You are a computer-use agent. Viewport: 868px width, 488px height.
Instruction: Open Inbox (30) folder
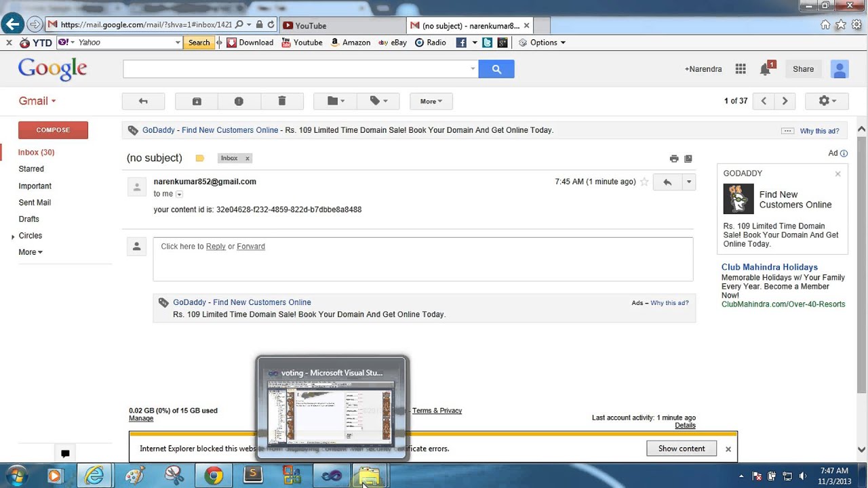(x=37, y=152)
